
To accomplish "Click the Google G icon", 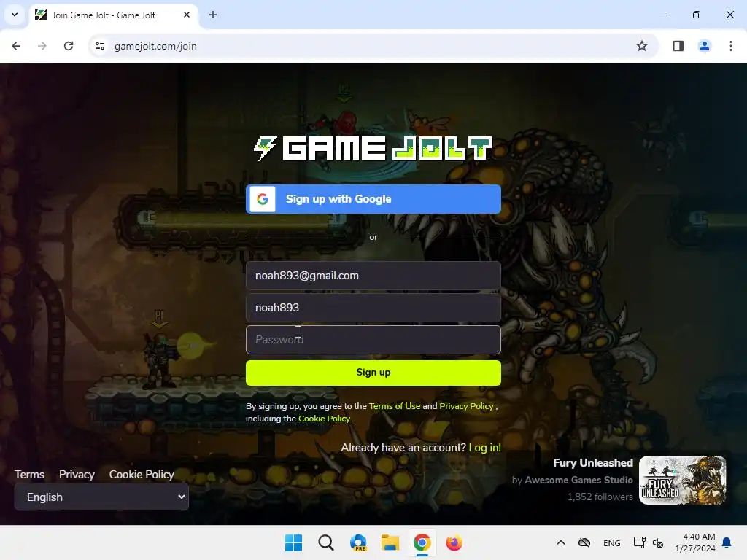I will (263, 199).
